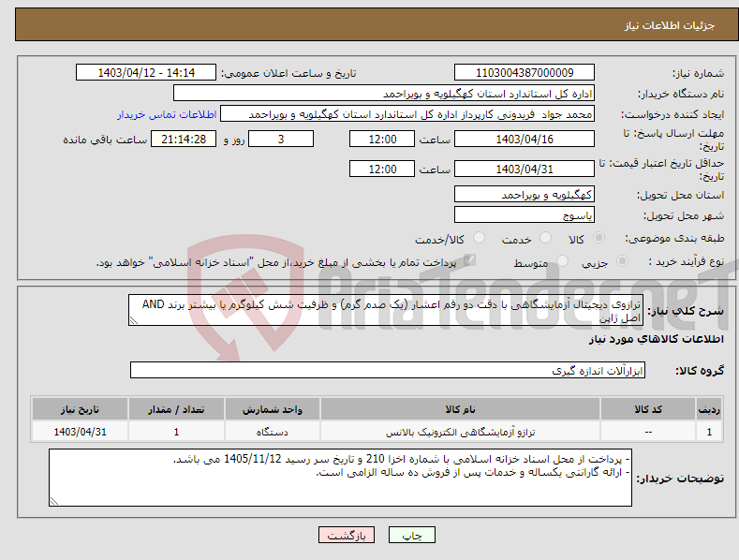Click the نام کالا column header
Screen dimensions: 739x560
click(x=460, y=409)
